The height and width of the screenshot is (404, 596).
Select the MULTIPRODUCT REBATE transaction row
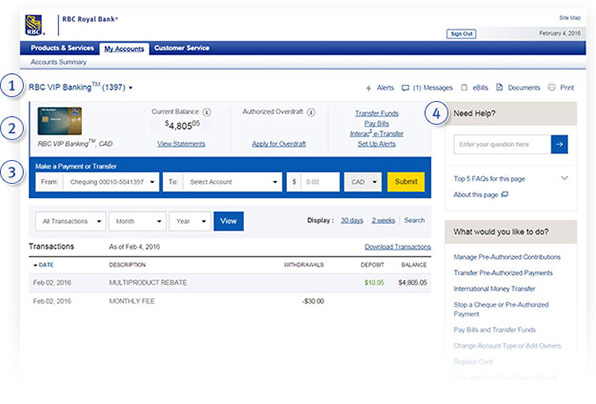230,283
